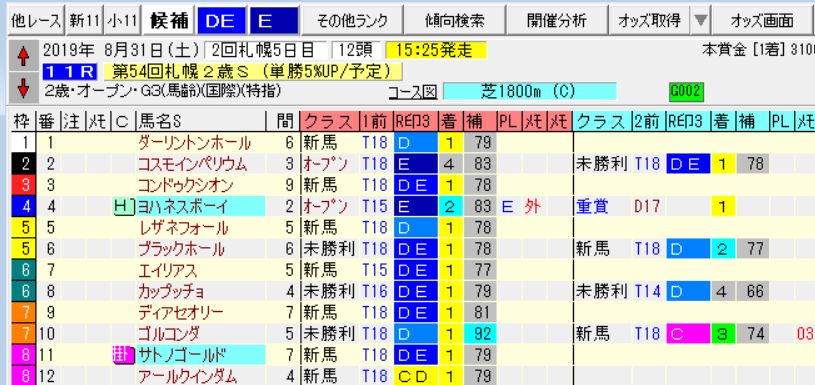Select horse サトノゴールド
This screenshot has width=815, height=385.
coord(201,355)
